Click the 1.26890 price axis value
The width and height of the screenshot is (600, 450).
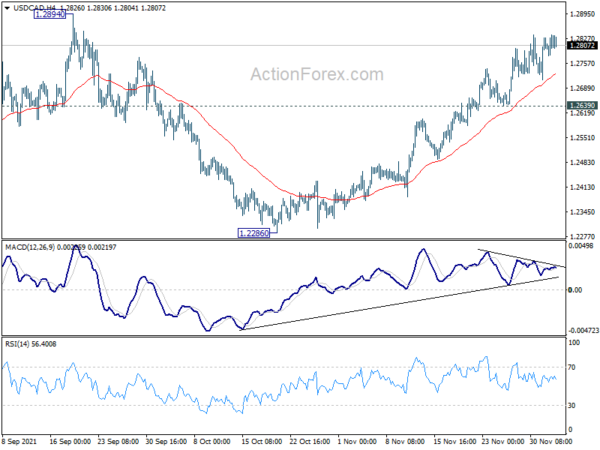(583, 88)
